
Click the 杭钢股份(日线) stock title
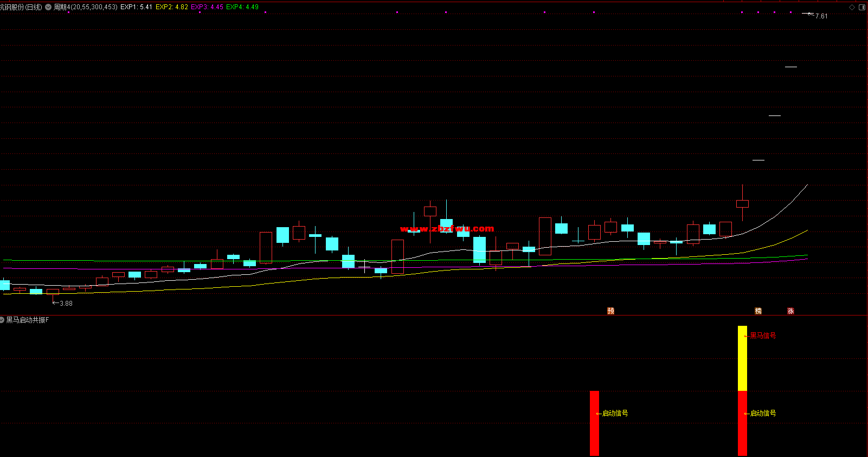21,7
